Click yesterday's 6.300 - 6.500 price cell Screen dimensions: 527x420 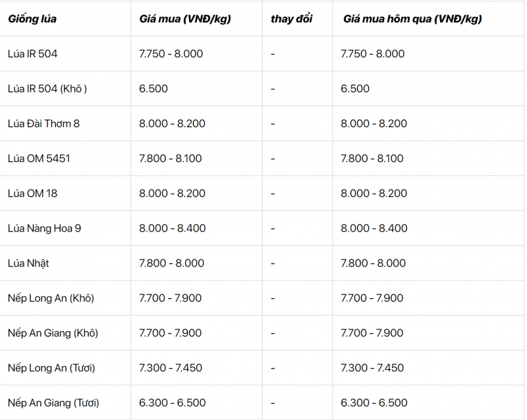coord(374,403)
